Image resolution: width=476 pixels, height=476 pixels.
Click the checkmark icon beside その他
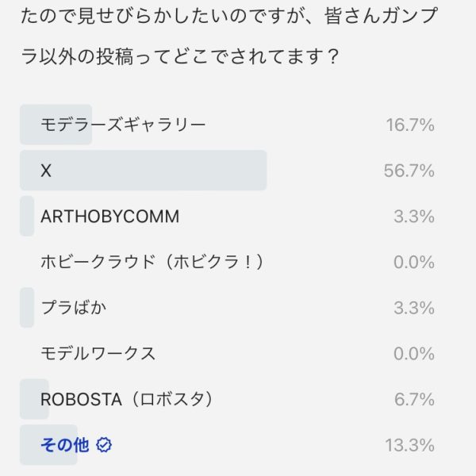point(104,445)
